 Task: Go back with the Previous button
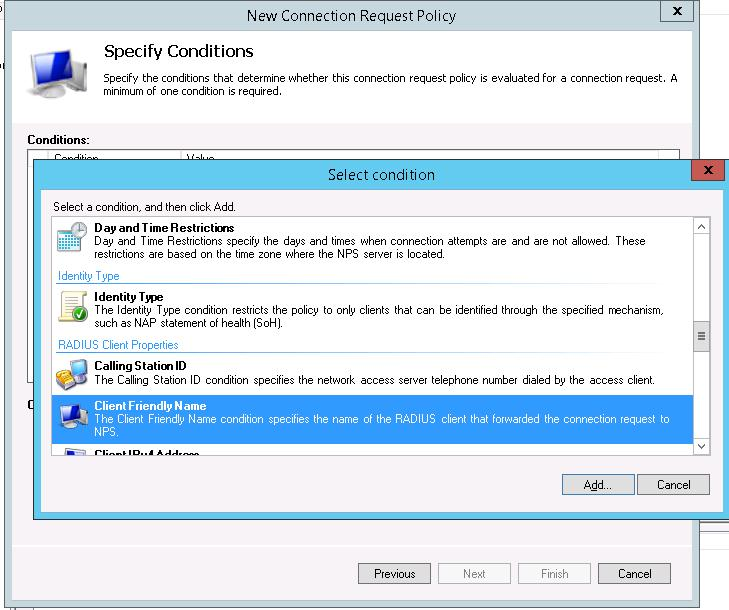pos(394,574)
